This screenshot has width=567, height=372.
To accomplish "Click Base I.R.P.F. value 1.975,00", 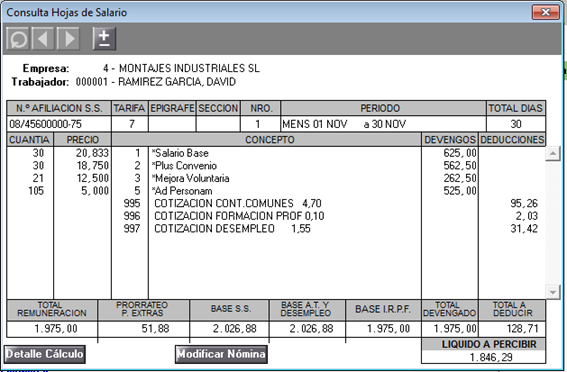I will point(388,329).
